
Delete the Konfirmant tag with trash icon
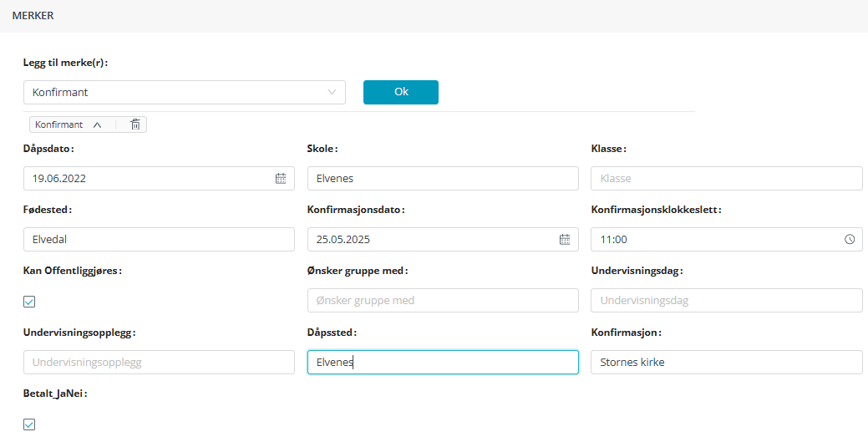(135, 124)
